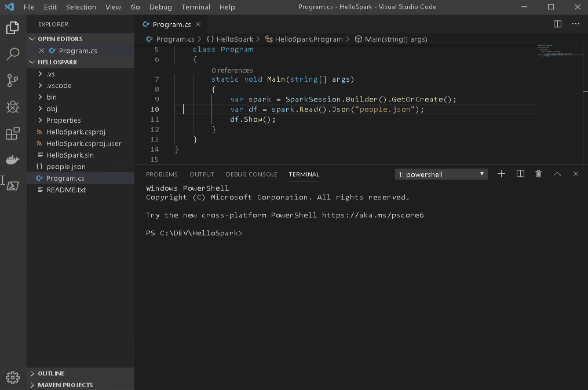
Task: Maximize the panel with up chevron
Action: (557, 174)
